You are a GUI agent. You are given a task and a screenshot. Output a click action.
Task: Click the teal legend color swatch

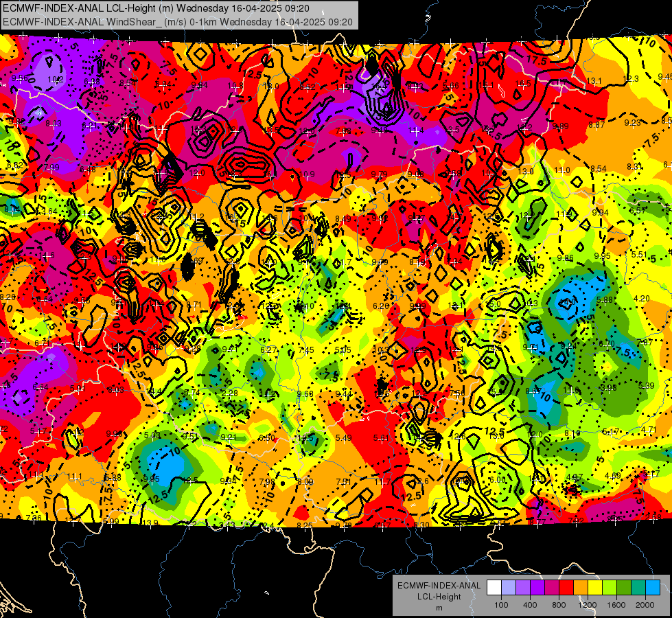[x=638, y=587]
